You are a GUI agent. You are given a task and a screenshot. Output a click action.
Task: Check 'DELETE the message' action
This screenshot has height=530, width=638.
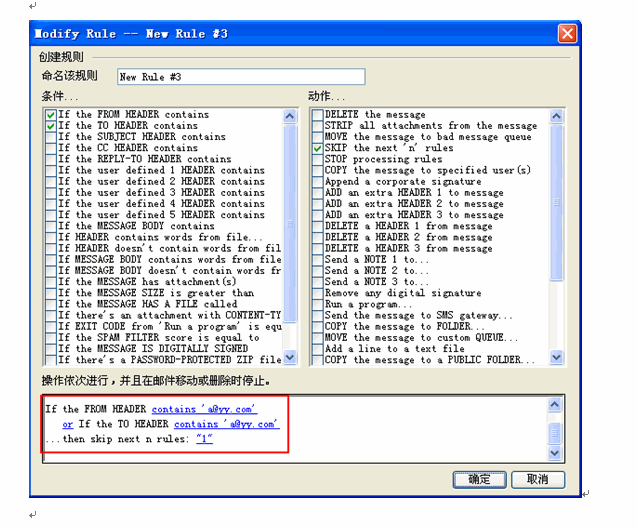click(x=317, y=115)
